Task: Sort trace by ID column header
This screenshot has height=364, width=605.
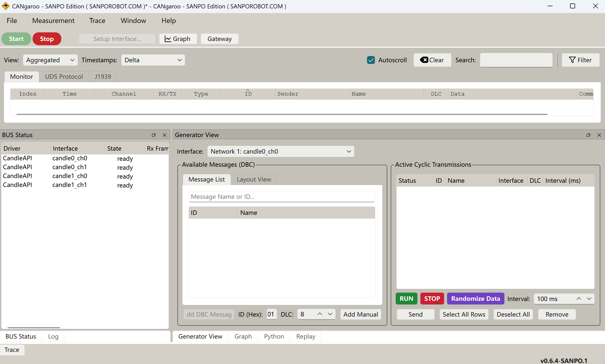Action: point(248,94)
